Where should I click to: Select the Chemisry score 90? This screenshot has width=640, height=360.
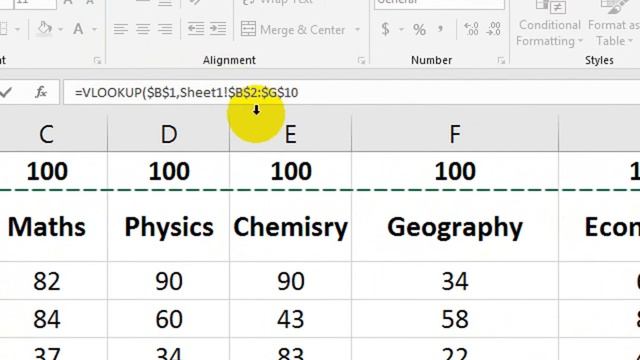(290, 281)
